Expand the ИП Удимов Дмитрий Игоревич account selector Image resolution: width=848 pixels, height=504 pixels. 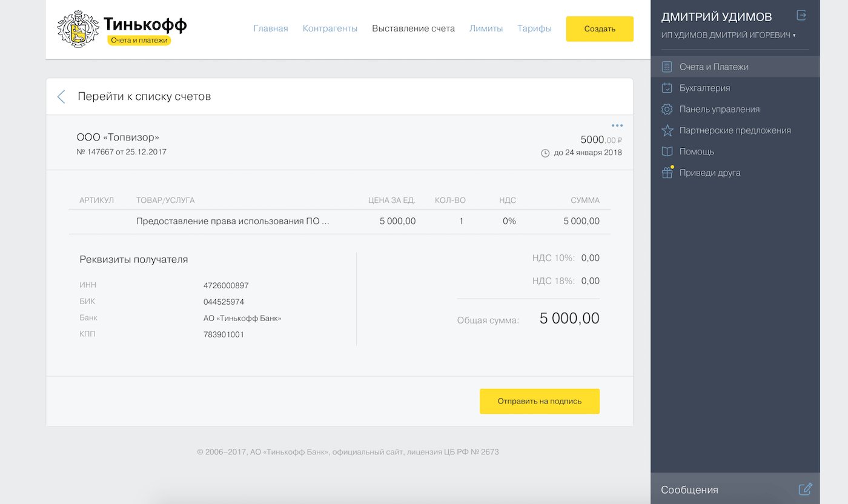click(728, 36)
